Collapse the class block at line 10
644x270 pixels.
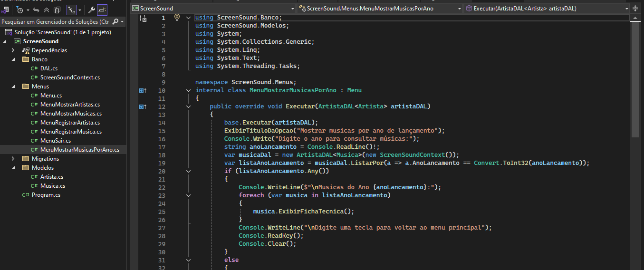coord(189,90)
